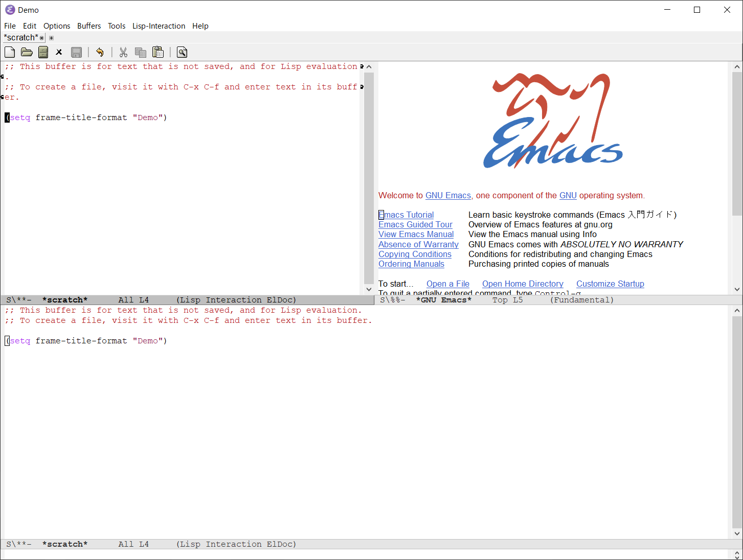Click the stepper arrows beside the minibuffer
The height and width of the screenshot is (560, 743).
[737, 555]
